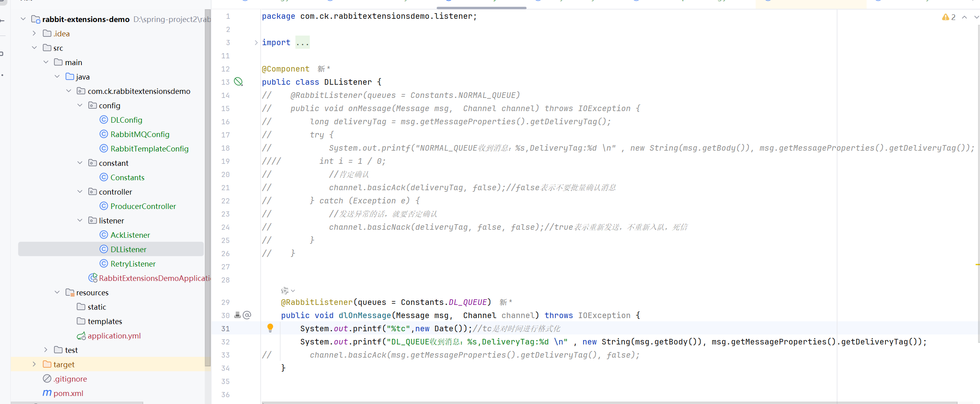Click the class icon next to AckListener
The image size is (980, 404).
(104, 235)
